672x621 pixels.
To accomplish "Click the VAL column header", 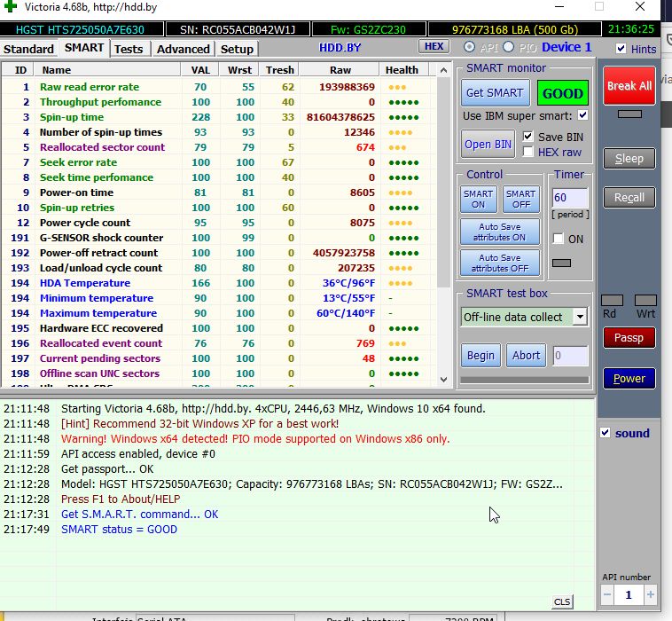I will (x=200, y=70).
